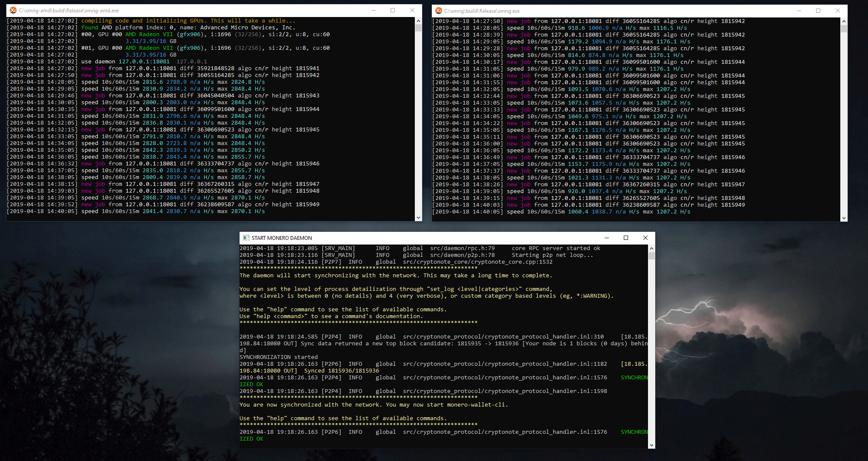Maximize the xmrig.exe console window

[x=818, y=11]
